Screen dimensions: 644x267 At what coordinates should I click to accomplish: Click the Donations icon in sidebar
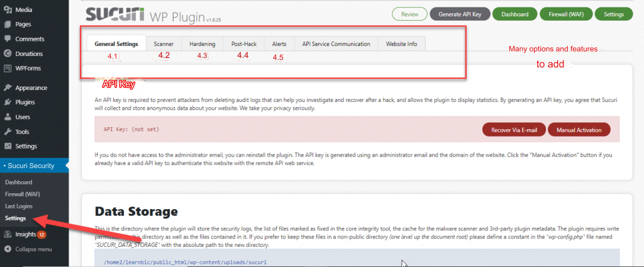8,54
